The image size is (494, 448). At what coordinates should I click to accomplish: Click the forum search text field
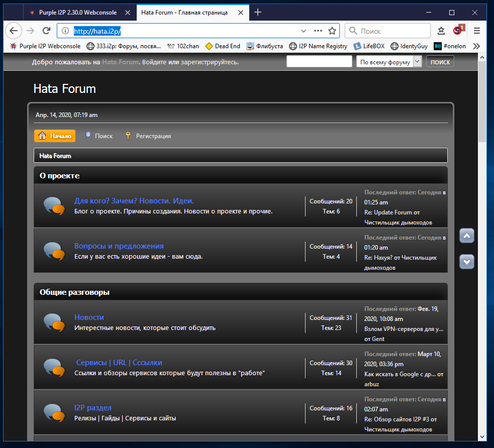[319, 61]
